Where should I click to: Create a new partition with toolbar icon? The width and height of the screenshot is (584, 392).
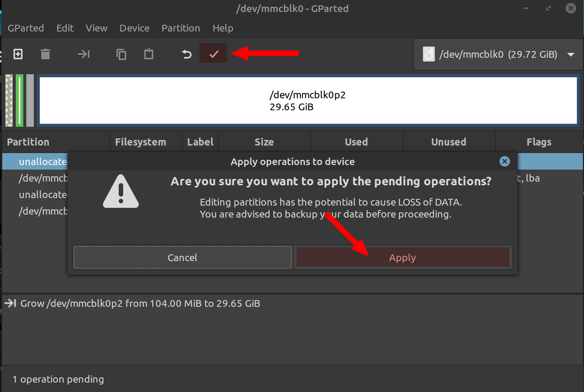(x=18, y=54)
